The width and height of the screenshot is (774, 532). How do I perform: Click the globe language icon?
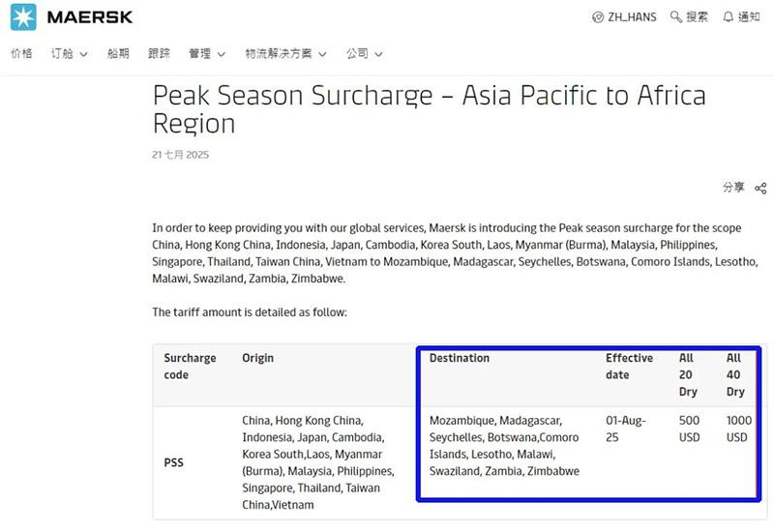click(x=597, y=17)
